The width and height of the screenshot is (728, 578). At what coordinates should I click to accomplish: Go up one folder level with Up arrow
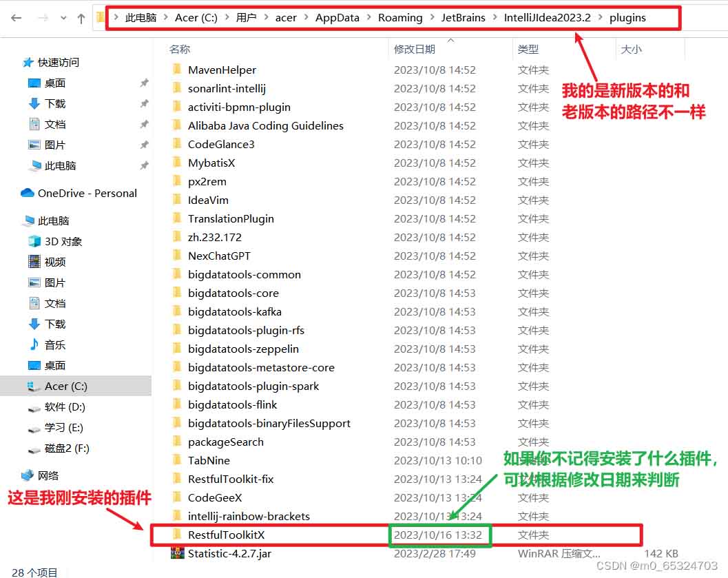(x=81, y=18)
